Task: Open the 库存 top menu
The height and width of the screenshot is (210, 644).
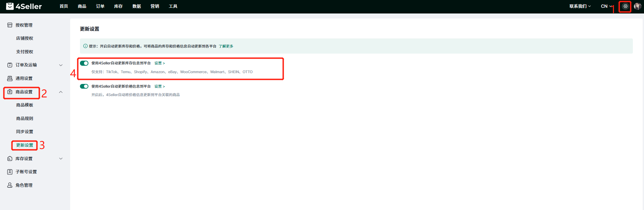Action: click(x=118, y=6)
